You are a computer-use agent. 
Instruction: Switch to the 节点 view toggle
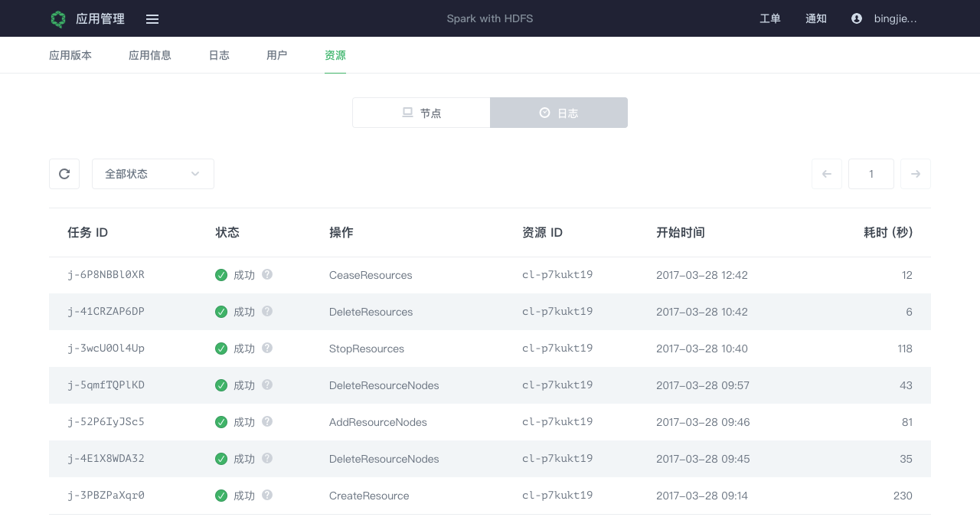point(421,113)
